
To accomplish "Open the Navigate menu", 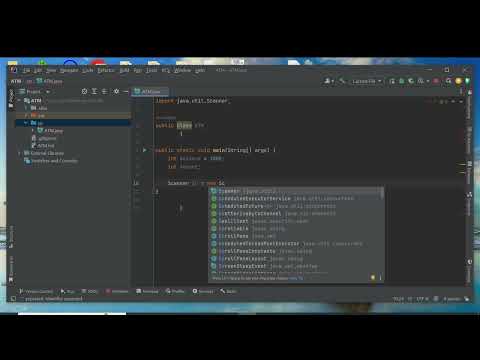I will point(69,70).
